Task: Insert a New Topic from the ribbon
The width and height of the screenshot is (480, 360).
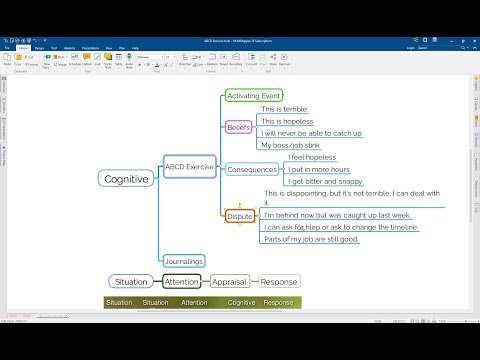Action: [47, 60]
